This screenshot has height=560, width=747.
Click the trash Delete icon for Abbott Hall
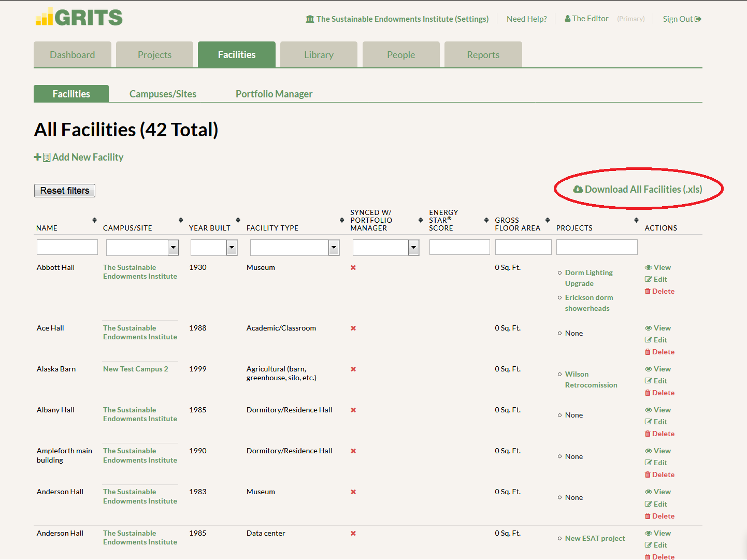tap(648, 291)
